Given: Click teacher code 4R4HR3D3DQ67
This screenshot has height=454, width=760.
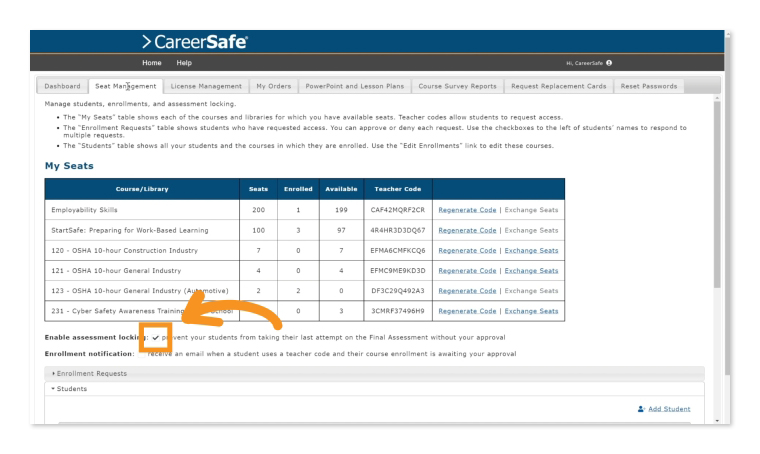Looking at the screenshot, I should point(397,231).
